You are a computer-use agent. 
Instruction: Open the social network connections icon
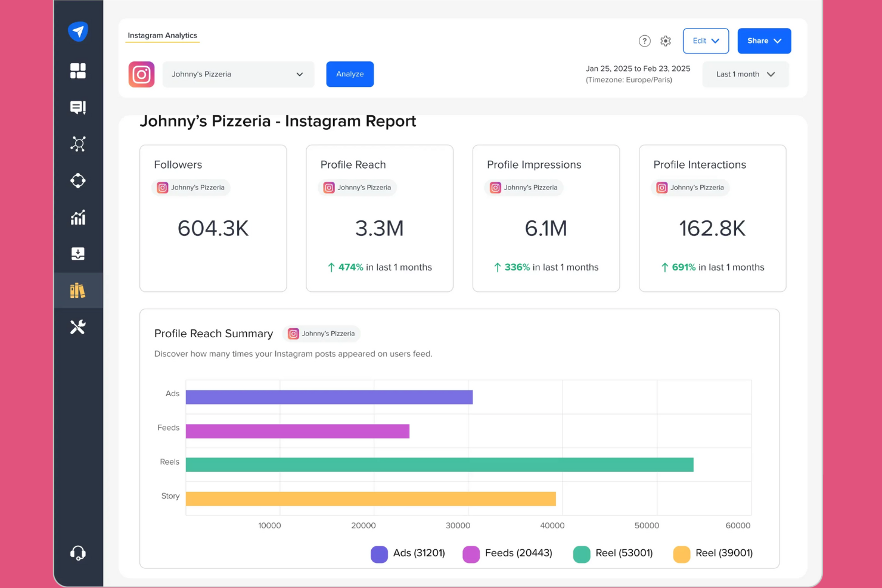pyautogui.click(x=78, y=144)
